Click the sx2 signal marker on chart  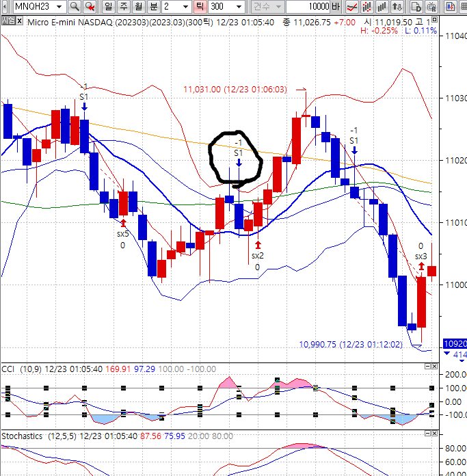click(257, 255)
